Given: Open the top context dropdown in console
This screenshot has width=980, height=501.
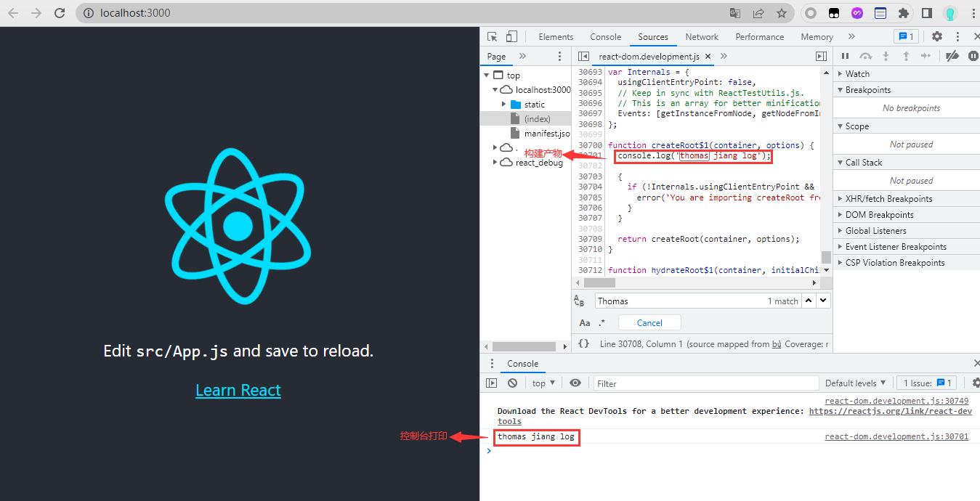Looking at the screenshot, I should tap(543, 383).
